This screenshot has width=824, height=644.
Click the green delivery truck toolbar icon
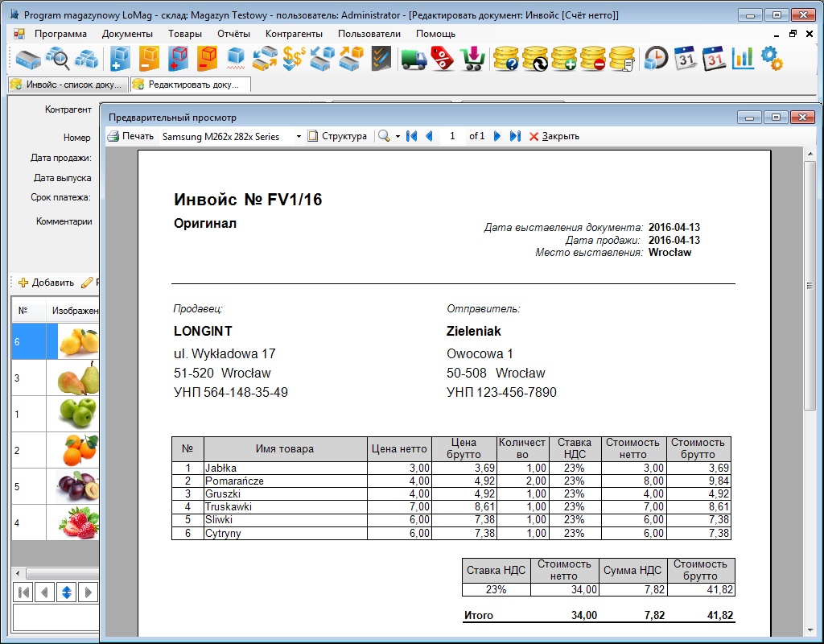tap(414, 58)
